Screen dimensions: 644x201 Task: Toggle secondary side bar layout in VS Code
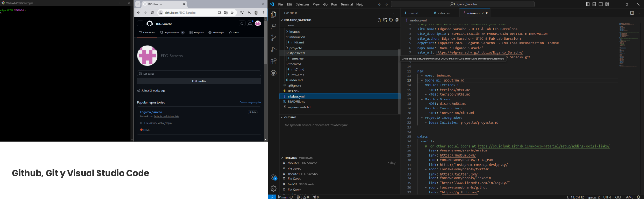(x=601, y=4)
